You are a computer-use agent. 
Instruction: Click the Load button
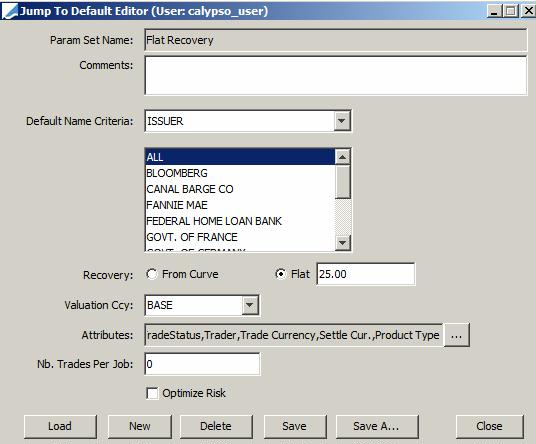click(60, 426)
